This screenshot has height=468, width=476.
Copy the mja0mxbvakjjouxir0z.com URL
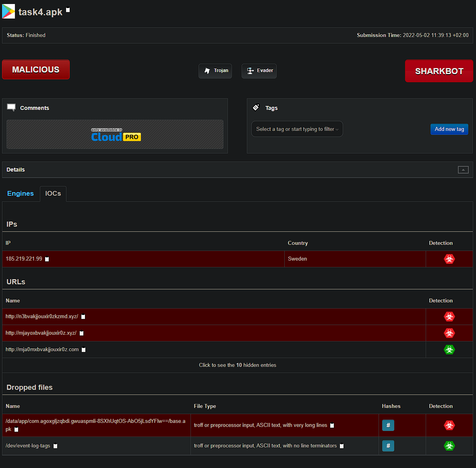[83, 350]
